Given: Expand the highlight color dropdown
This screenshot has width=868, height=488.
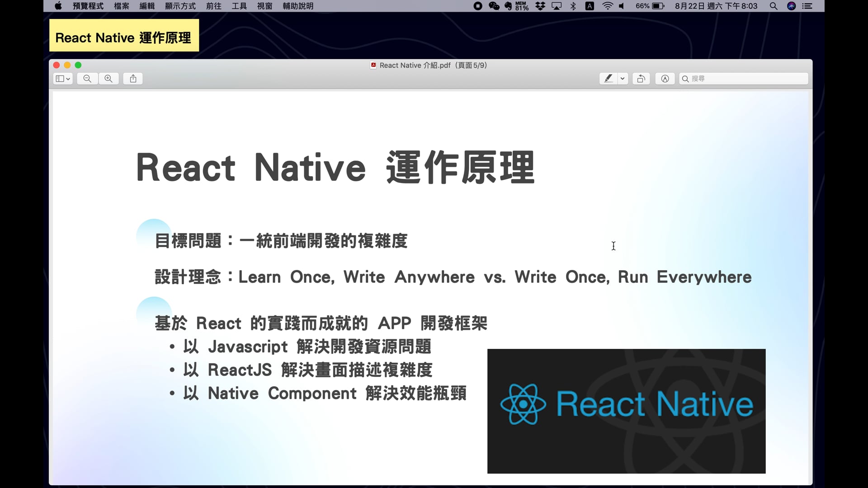Looking at the screenshot, I should [623, 78].
